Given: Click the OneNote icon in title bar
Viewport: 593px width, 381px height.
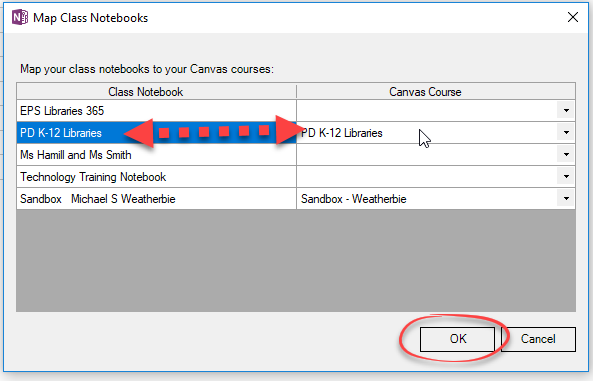Looking at the screenshot, I should 20,17.
